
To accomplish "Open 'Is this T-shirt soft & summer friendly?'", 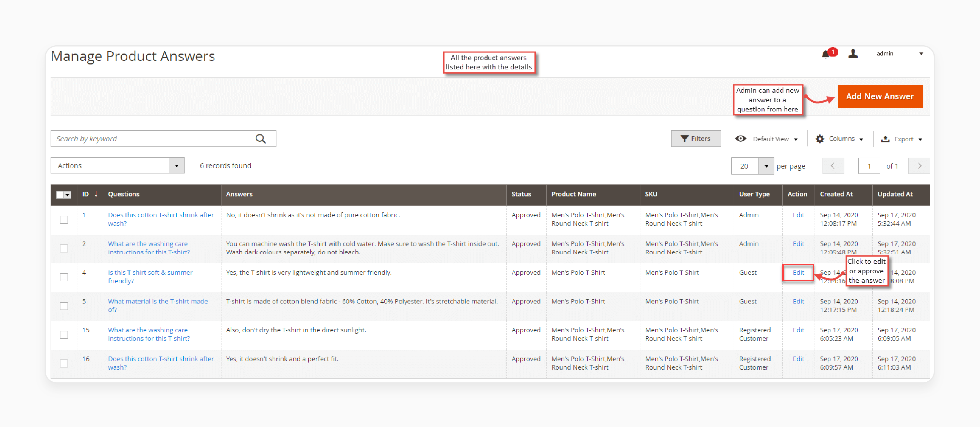I will pos(150,277).
